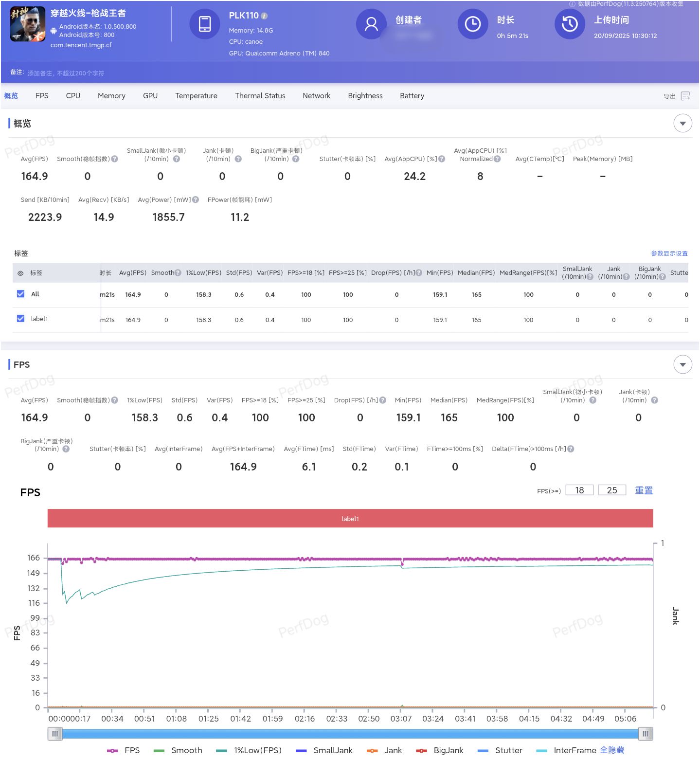Image resolution: width=700 pixels, height=760 pixels.
Task: Collapse the FPS section with arrow button
Action: 682,364
